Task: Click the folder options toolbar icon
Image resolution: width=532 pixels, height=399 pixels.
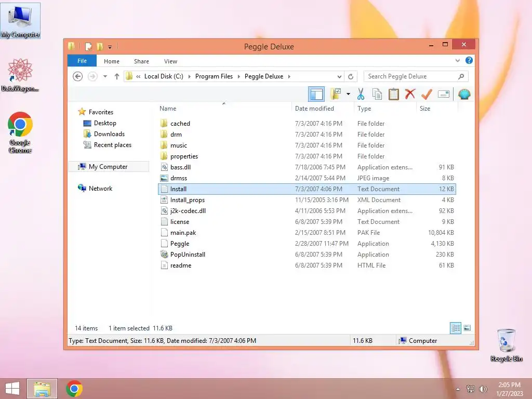Action: point(336,94)
